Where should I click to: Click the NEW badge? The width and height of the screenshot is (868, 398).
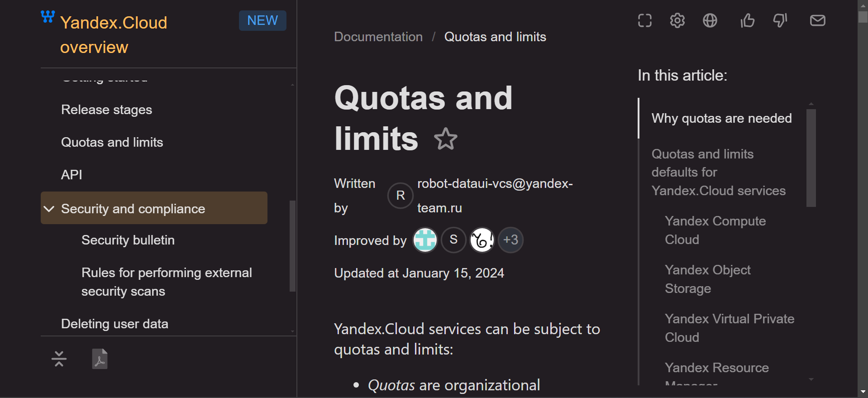pyautogui.click(x=262, y=20)
